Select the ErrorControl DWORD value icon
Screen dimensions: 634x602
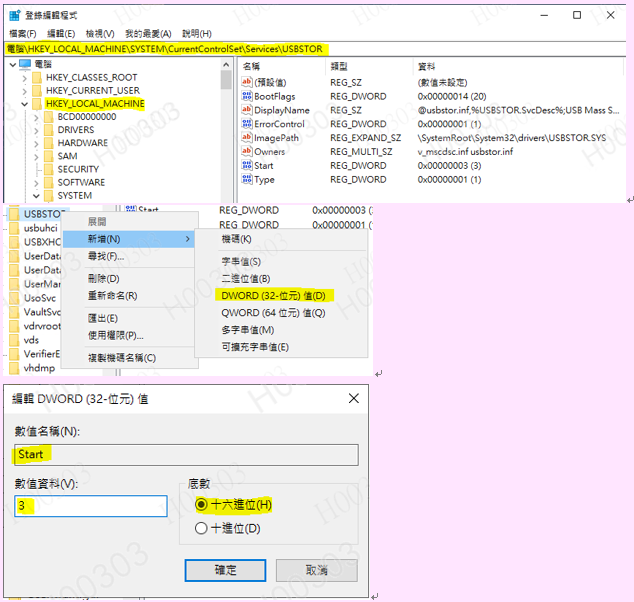point(247,123)
